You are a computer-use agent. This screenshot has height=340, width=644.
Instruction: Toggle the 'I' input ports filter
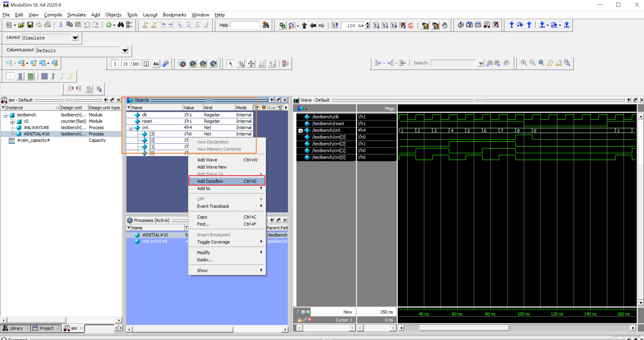click(x=115, y=64)
